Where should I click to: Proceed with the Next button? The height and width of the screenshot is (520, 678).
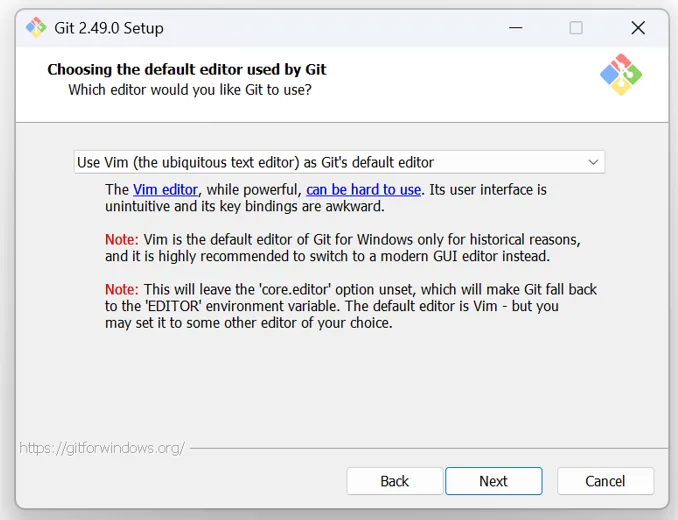(x=493, y=481)
